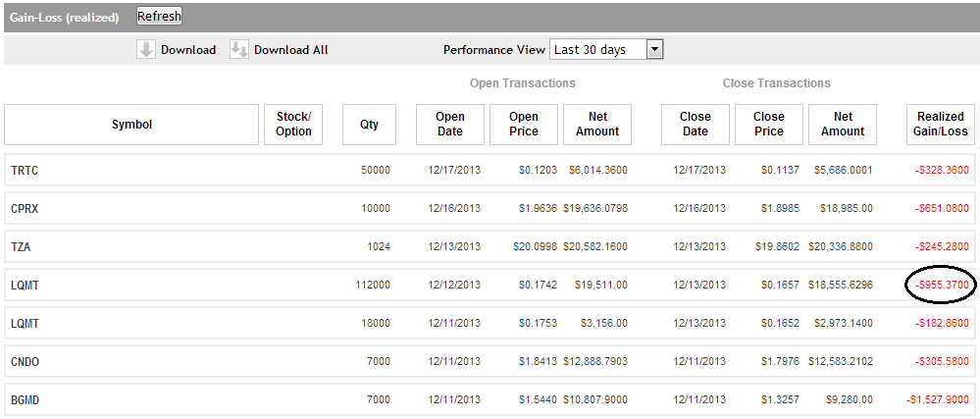Select the TRTC symbol row
The width and height of the screenshot is (980, 419).
click(x=25, y=171)
